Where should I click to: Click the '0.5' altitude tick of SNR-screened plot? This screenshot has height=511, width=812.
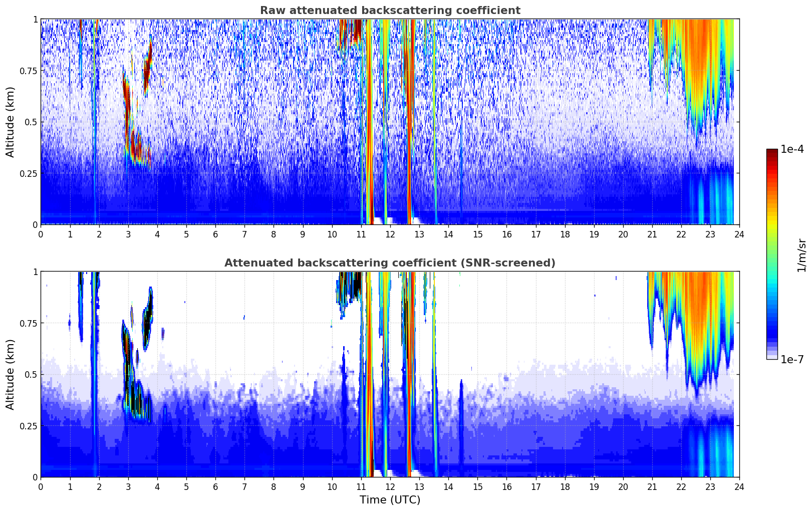coord(31,374)
